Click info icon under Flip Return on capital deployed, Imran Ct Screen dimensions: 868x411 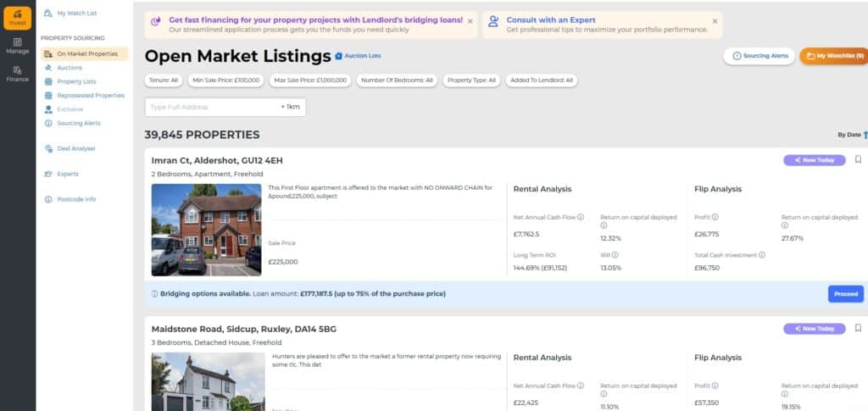pos(784,225)
